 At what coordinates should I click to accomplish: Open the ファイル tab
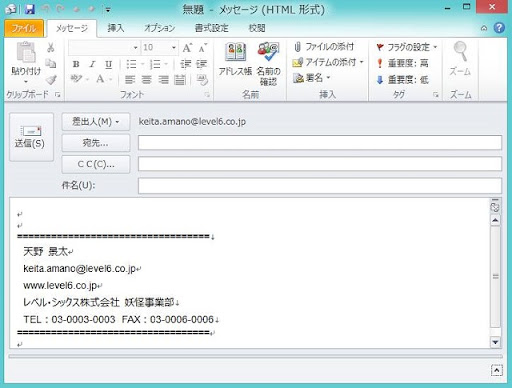24,28
